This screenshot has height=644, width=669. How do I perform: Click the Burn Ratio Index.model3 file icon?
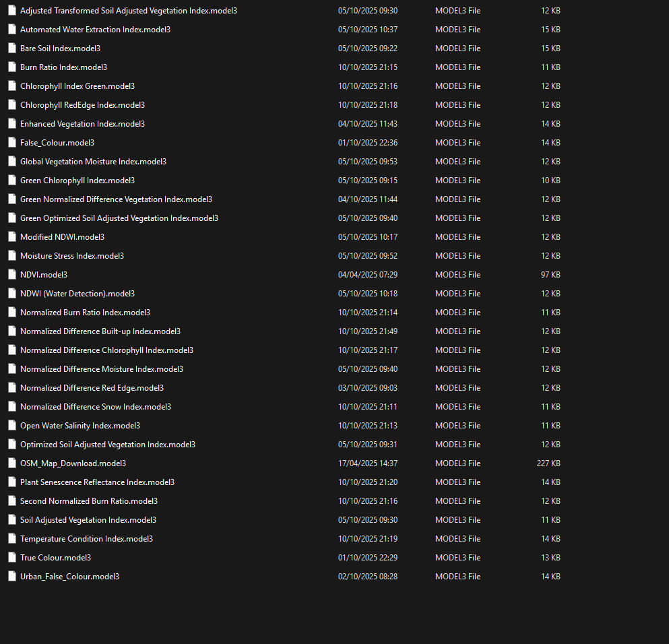tap(11, 67)
